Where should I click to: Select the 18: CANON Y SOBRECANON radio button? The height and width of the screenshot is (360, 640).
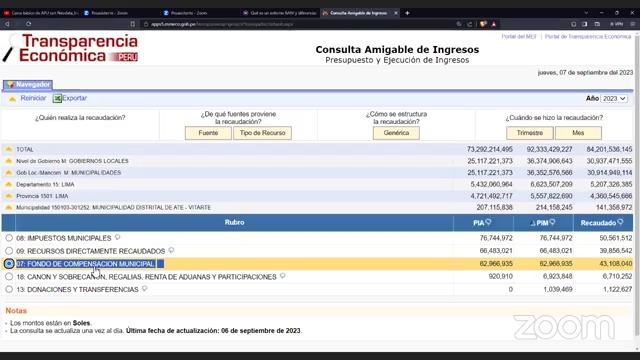pyautogui.click(x=9, y=276)
